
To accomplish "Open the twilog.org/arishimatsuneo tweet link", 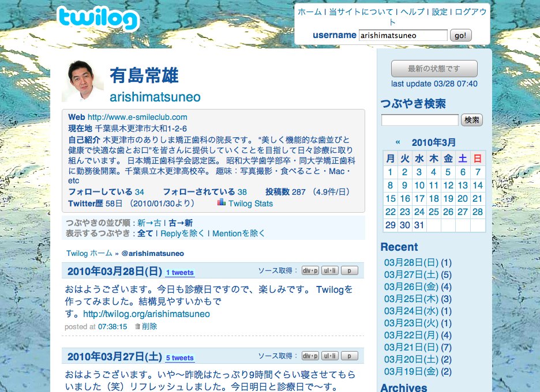I will (x=147, y=314).
